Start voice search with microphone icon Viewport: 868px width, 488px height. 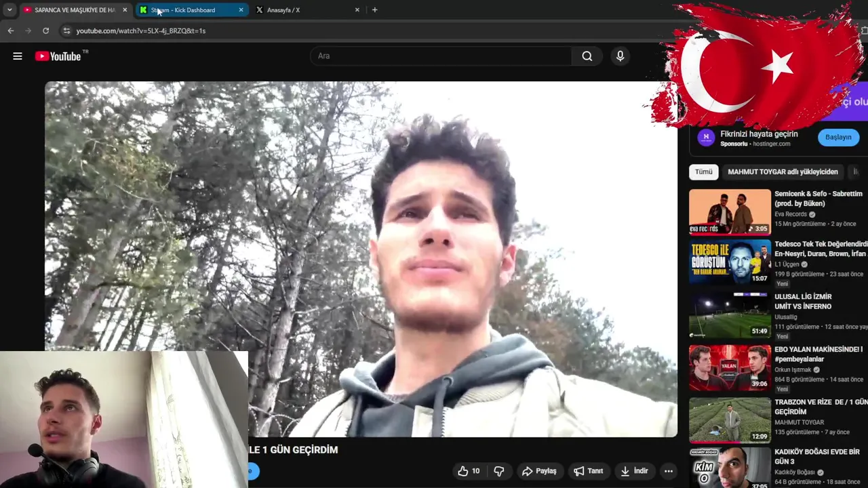pyautogui.click(x=620, y=56)
